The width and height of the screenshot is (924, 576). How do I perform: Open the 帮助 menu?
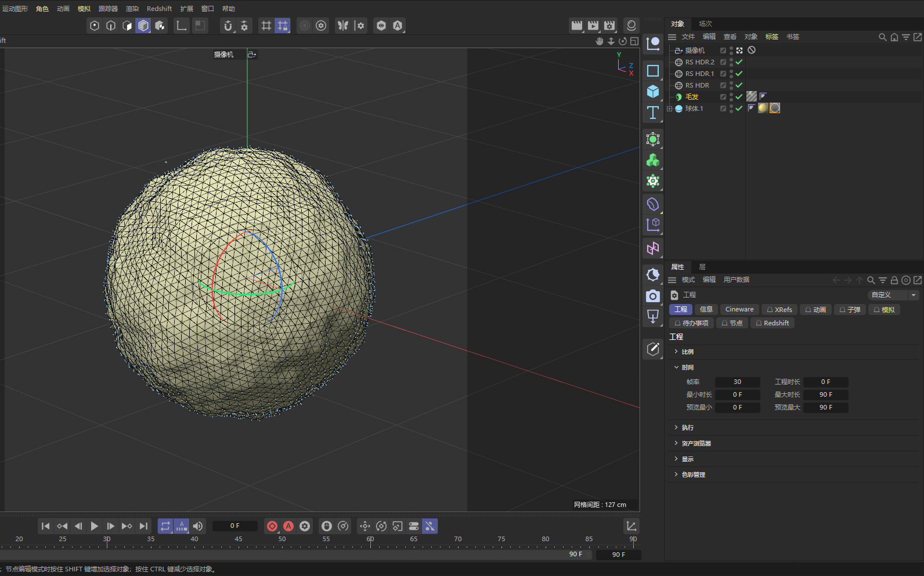pos(229,9)
